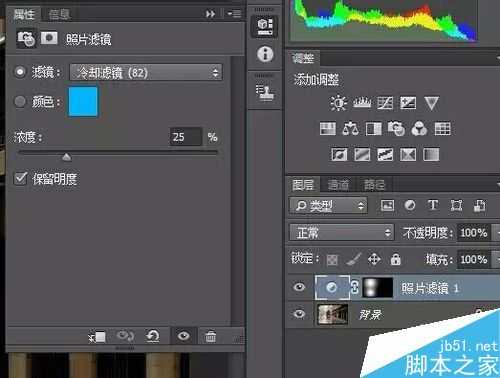This screenshot has height=378, width=500.
Task: Click the blue filter color swatch
Action: coord(83,102)
